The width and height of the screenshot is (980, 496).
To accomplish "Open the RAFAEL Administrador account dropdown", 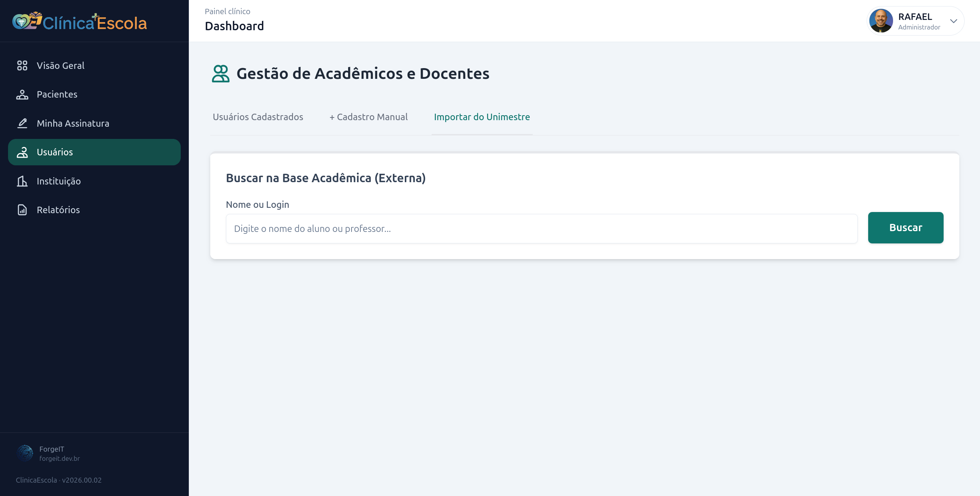I will 915,21.
